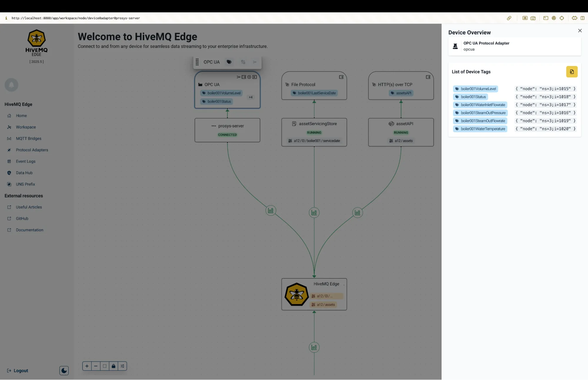Fit the canvas to view

tap(104, 366)
